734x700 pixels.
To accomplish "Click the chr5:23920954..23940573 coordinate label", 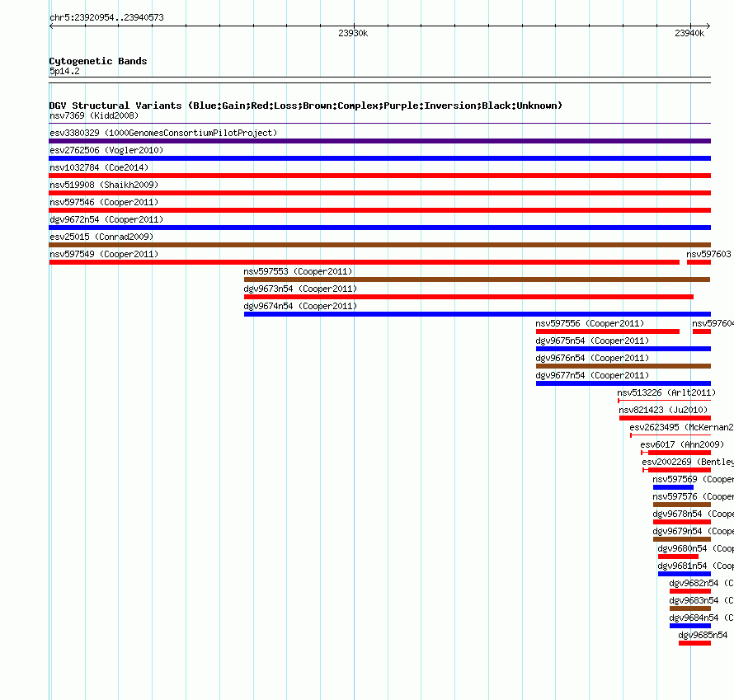I will coord(106,17).
